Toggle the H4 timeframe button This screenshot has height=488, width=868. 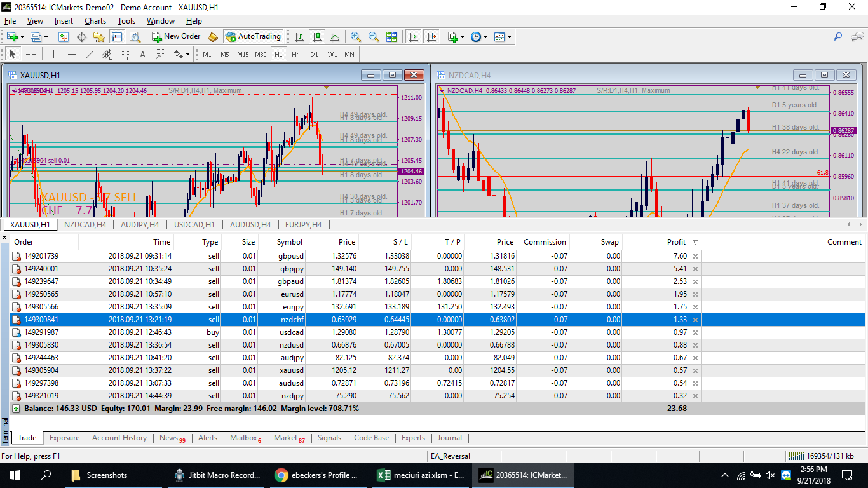296,54
